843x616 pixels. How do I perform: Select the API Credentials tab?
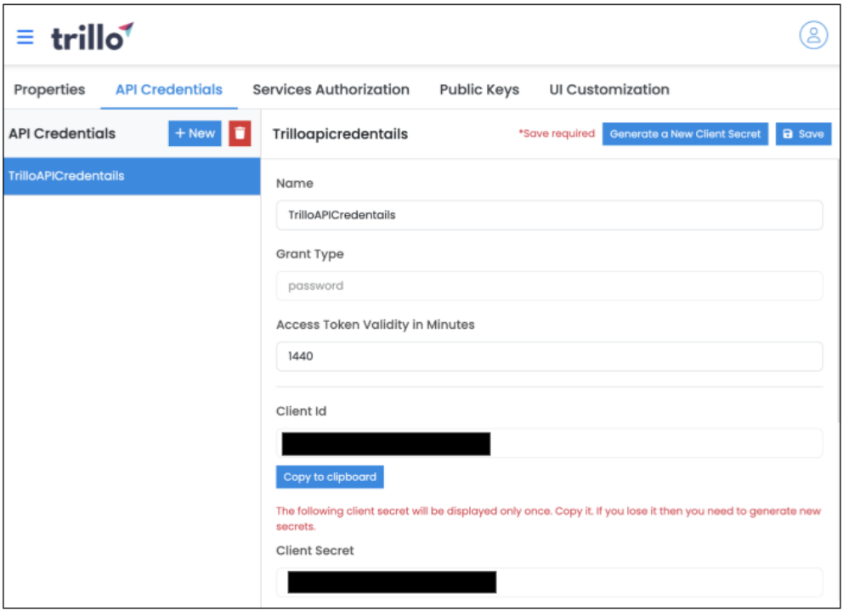click(x=169, y=89)
